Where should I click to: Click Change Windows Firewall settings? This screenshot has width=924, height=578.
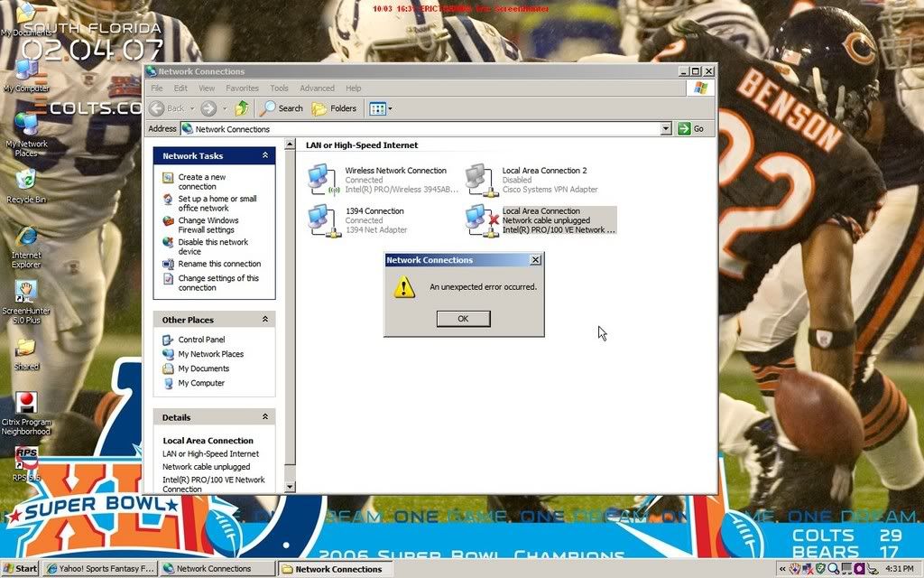coord(208,225)
